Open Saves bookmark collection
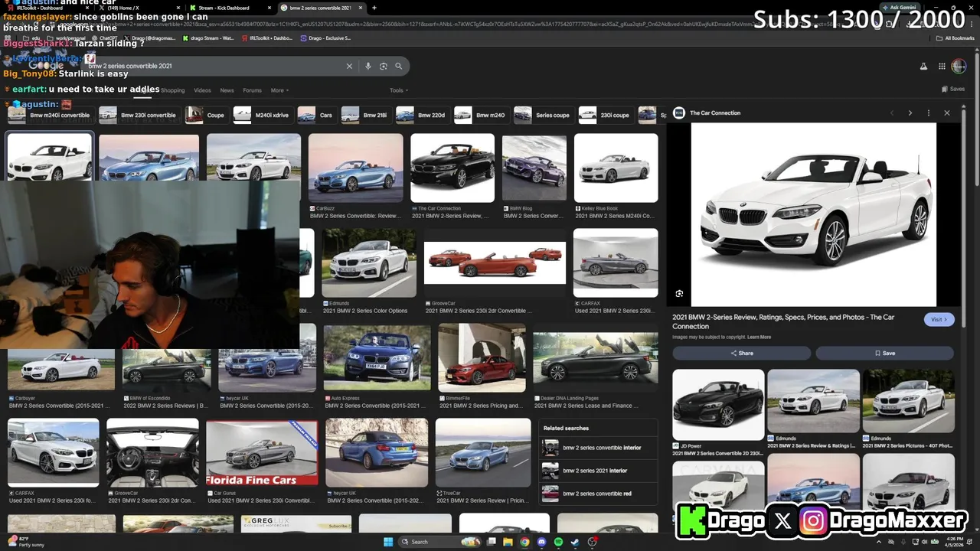Viewport: 980px width, 551px height. 953,89
